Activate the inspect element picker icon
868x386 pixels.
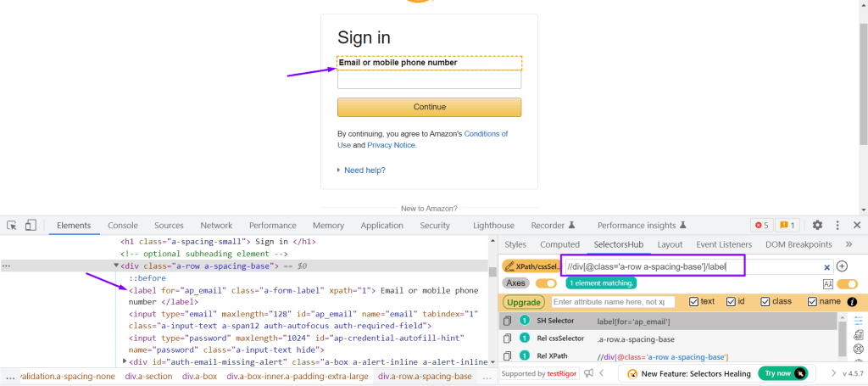[12, 226]
